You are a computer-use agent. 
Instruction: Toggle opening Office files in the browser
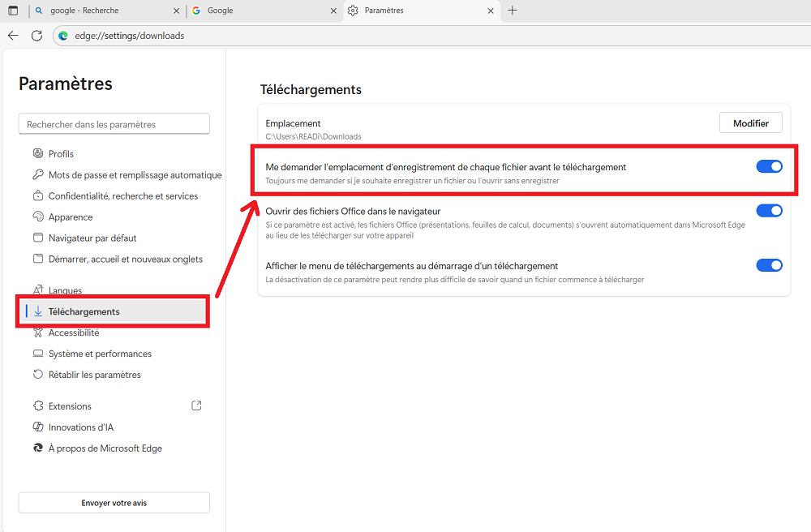point(769,211)
